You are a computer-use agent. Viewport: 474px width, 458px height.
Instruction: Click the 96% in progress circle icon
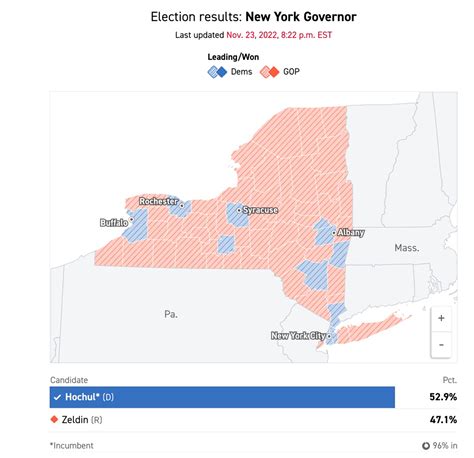tap(426, 445)
